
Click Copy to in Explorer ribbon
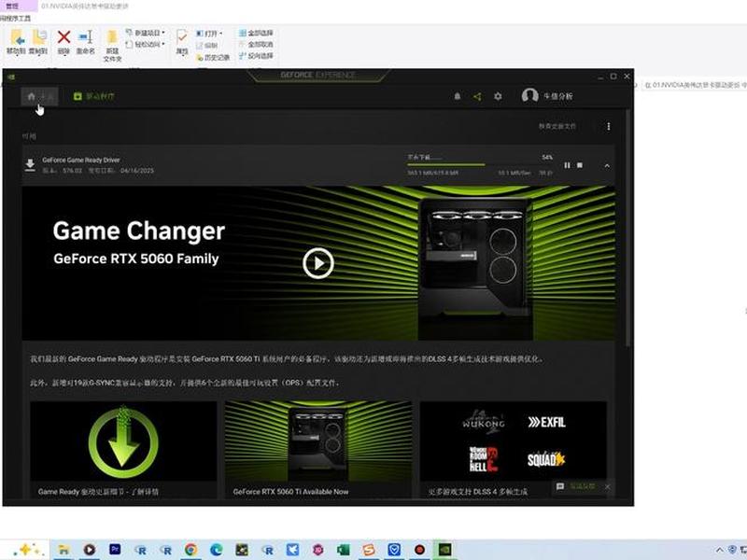(x=38, y=42)
